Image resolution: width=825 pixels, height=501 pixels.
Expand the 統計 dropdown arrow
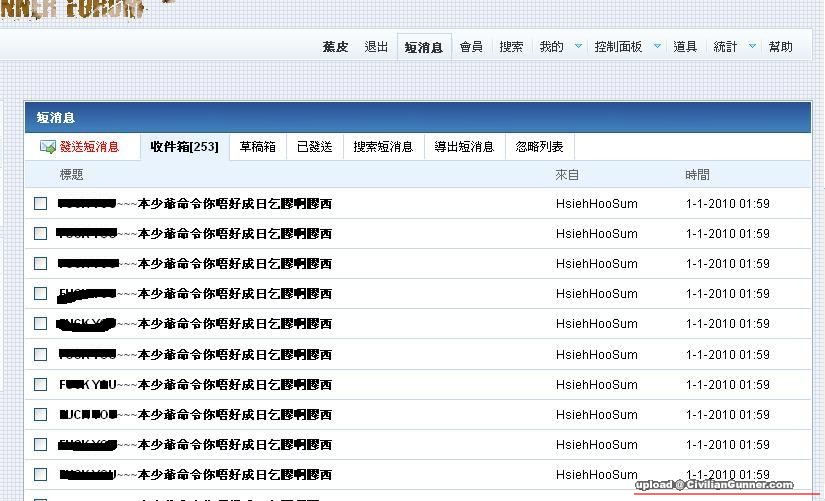click(752, 46)
